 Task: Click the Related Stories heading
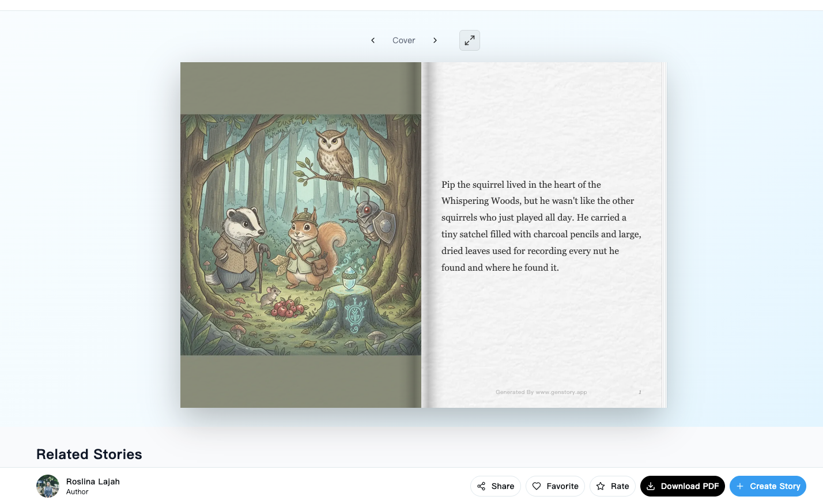(x=89, y=454)
